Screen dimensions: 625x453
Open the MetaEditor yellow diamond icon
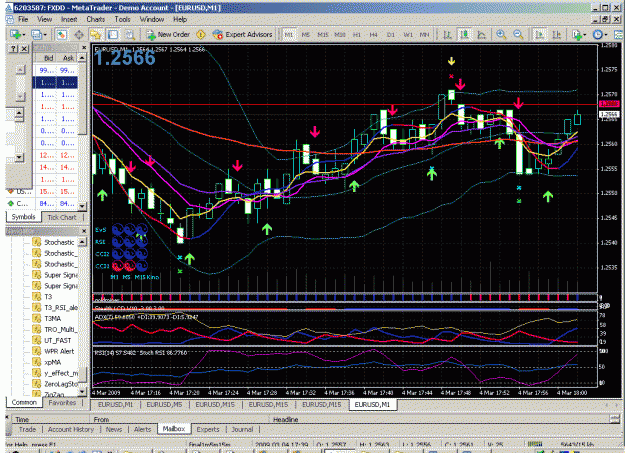[x=201, y=35]
